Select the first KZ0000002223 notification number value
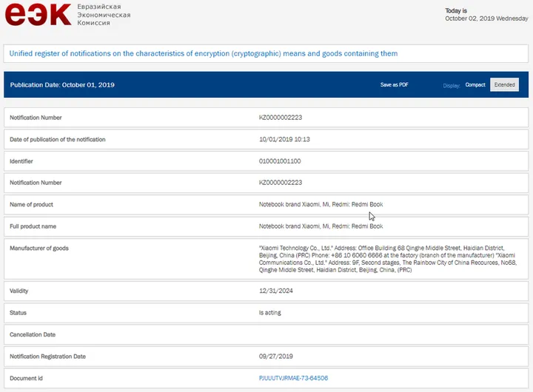Screen dimensions: 533x392 [281, 118]
